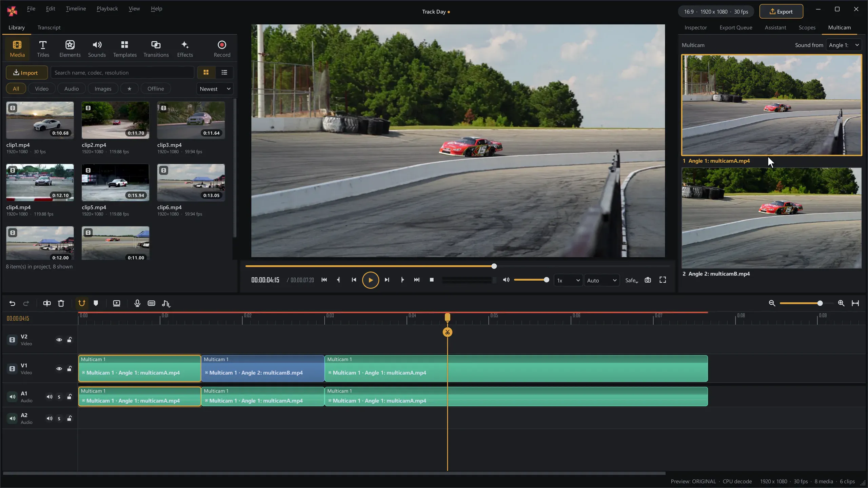Take a snapshot with the camera icon
The width and height of the screenshot is (868, 488).
point(648,280)
